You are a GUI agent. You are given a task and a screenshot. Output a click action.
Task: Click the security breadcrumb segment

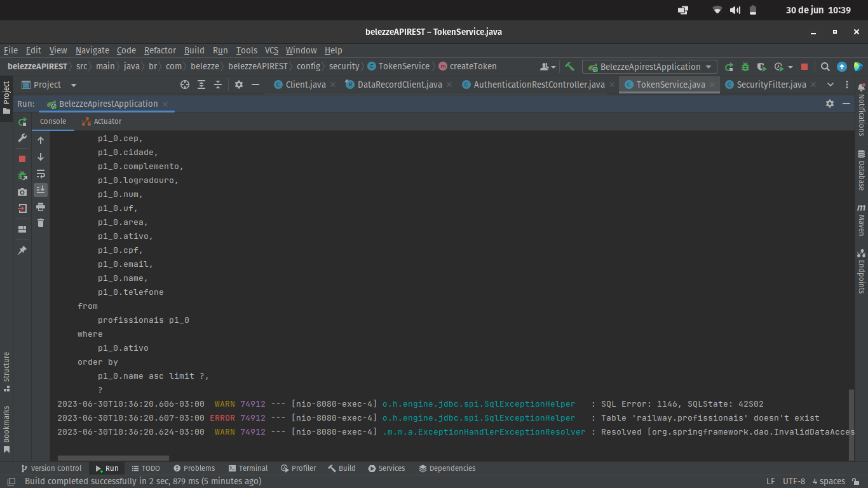(x=344, y=66)
